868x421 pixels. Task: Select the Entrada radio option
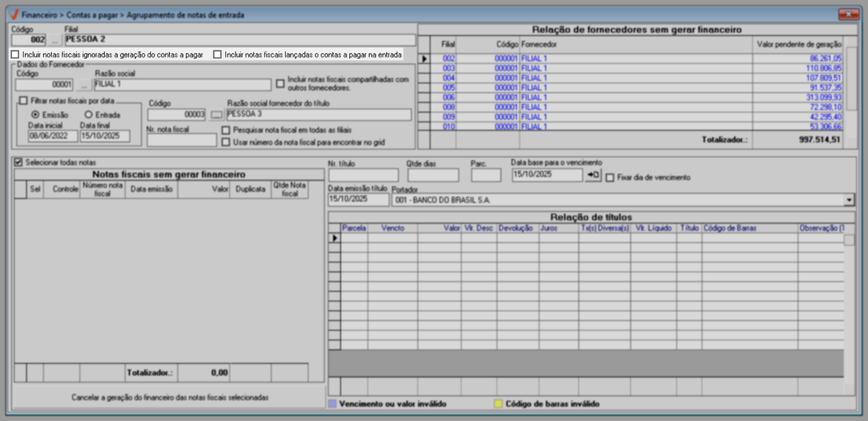click(x=89, y=115)
